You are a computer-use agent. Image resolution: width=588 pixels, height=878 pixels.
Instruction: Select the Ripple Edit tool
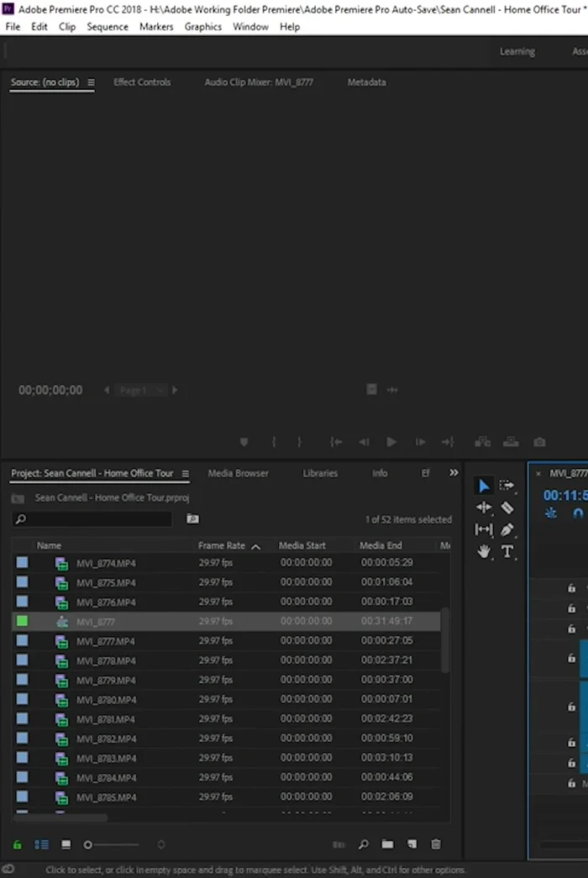tap(484, 507)
